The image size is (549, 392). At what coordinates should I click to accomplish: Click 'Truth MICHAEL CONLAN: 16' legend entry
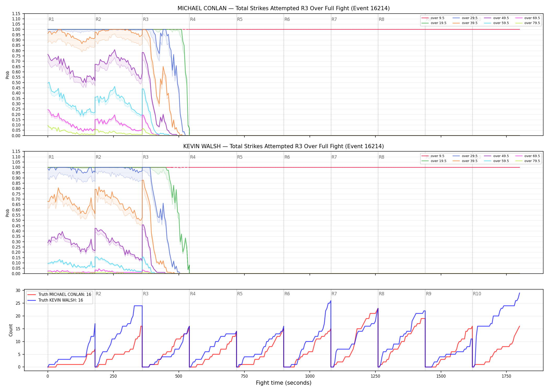point(59,295)
